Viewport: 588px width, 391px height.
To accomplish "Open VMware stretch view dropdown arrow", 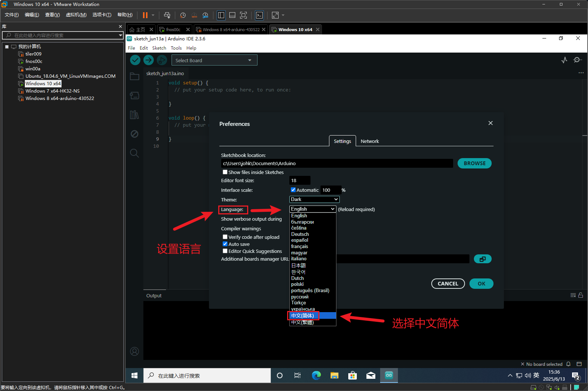I will coord(283,15).
